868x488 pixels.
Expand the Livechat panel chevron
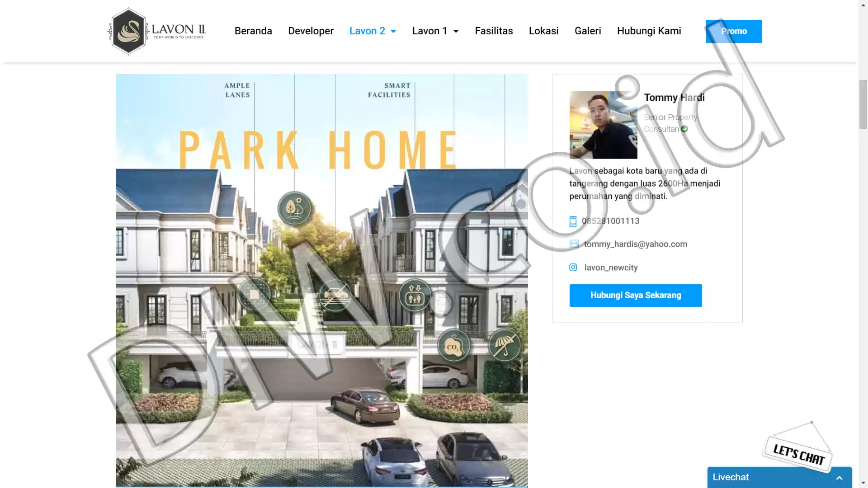click(x=839, y=478)
